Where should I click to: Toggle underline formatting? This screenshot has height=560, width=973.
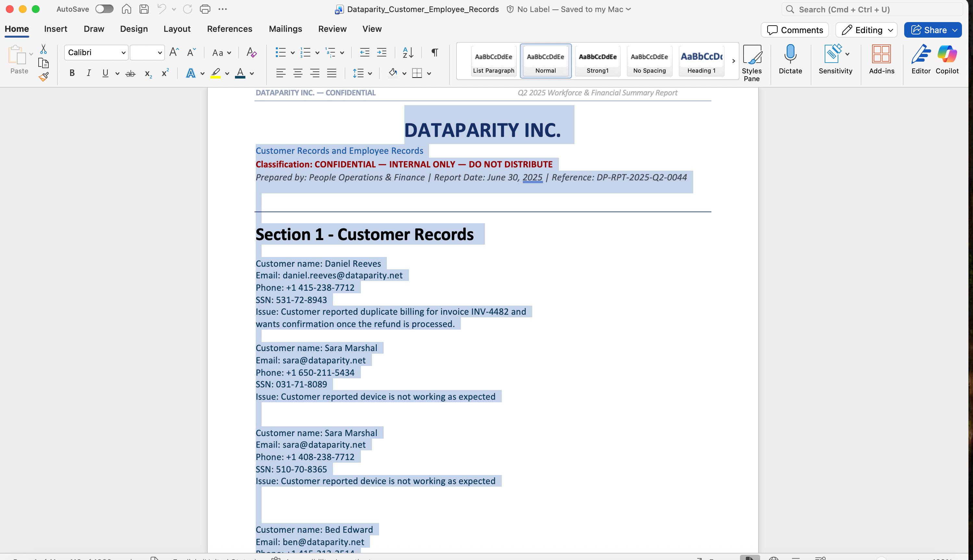[x=105, y=73]
